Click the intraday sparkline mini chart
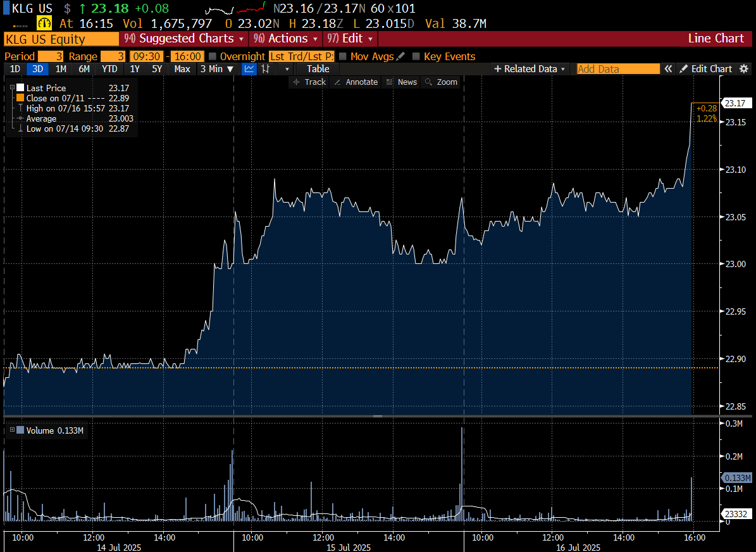This screenshot has width=756, height=552. click(x=235, y=9)
